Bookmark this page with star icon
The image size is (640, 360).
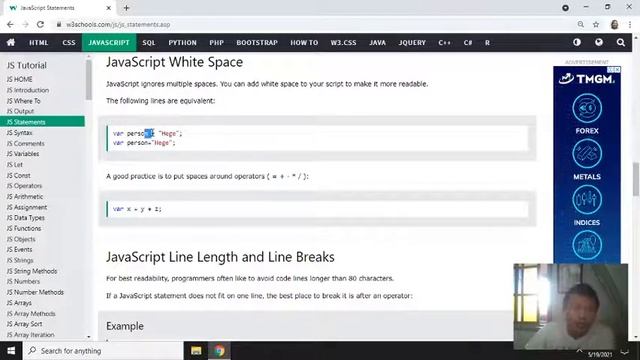[x=596, y=24]
